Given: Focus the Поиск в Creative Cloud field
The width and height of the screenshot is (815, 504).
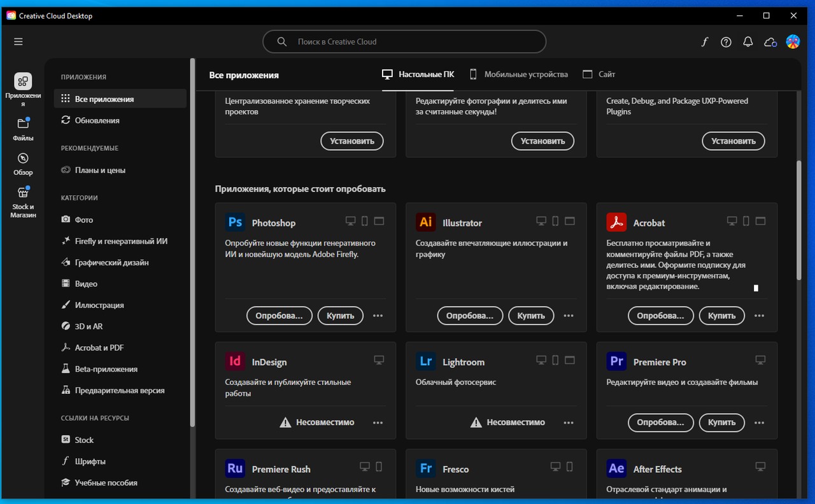Looking at the screenshot, I should (x=404, y=42).
